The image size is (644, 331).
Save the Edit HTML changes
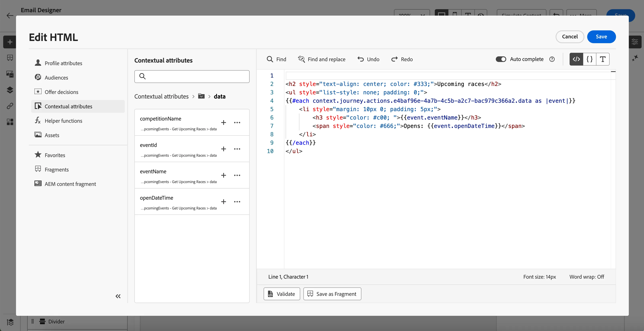(601, 37)
